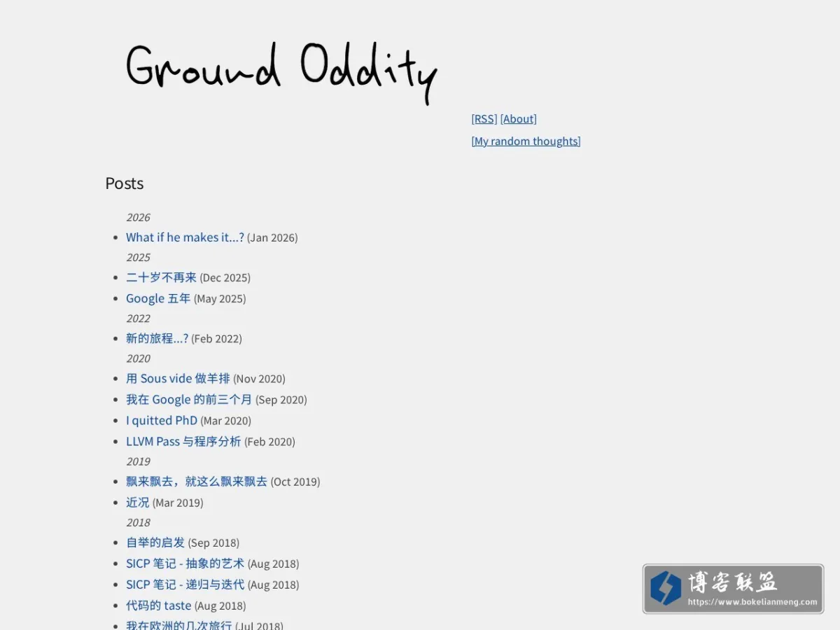Viewport: 840px width, 630px height.
Task: Read the post 代码的 taste
Action: click(x=159, y=605)
